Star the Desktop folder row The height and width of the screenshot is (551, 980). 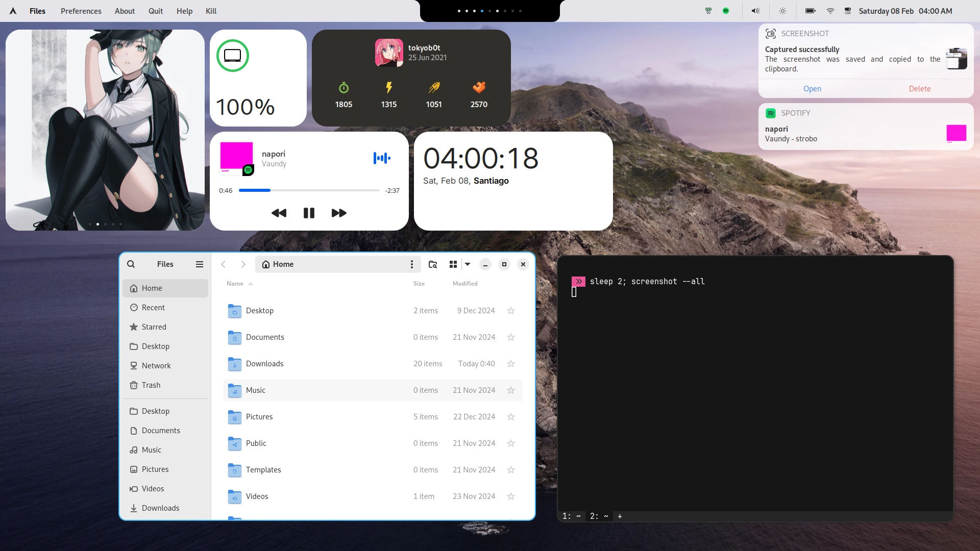[x=511, y=311]
